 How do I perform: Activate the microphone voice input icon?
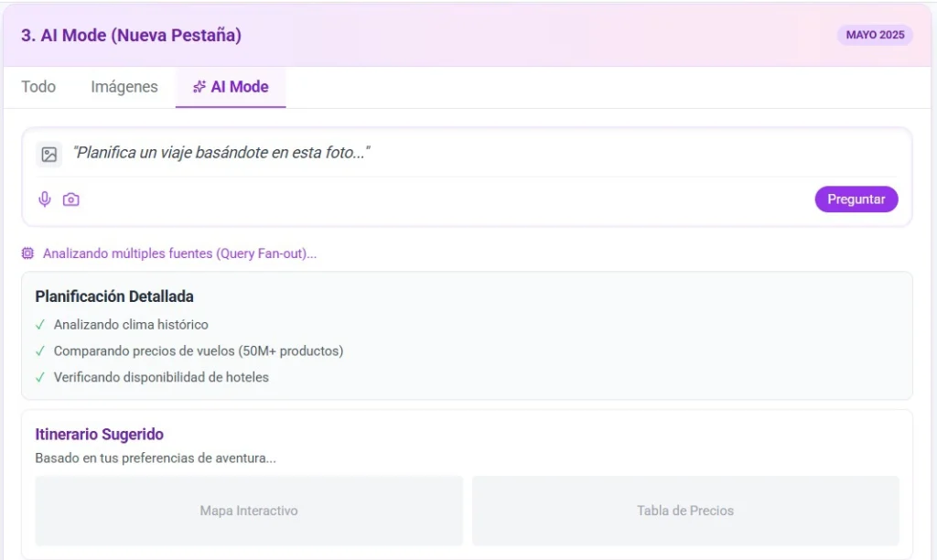pyautogui.click(x=44, y=199)
